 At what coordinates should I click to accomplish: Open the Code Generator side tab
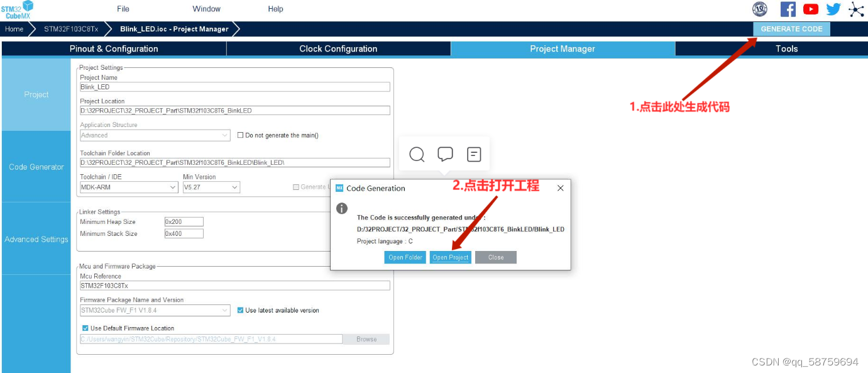[x=36, y=167]
